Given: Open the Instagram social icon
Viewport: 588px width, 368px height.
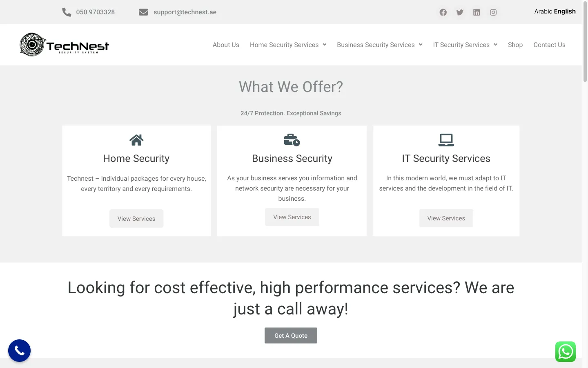Looking at the screenshot, I should (x=493, y=12).
